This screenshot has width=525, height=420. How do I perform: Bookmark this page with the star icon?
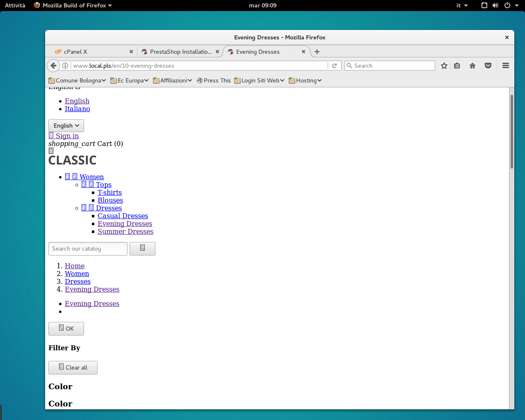tap(444, 66)
